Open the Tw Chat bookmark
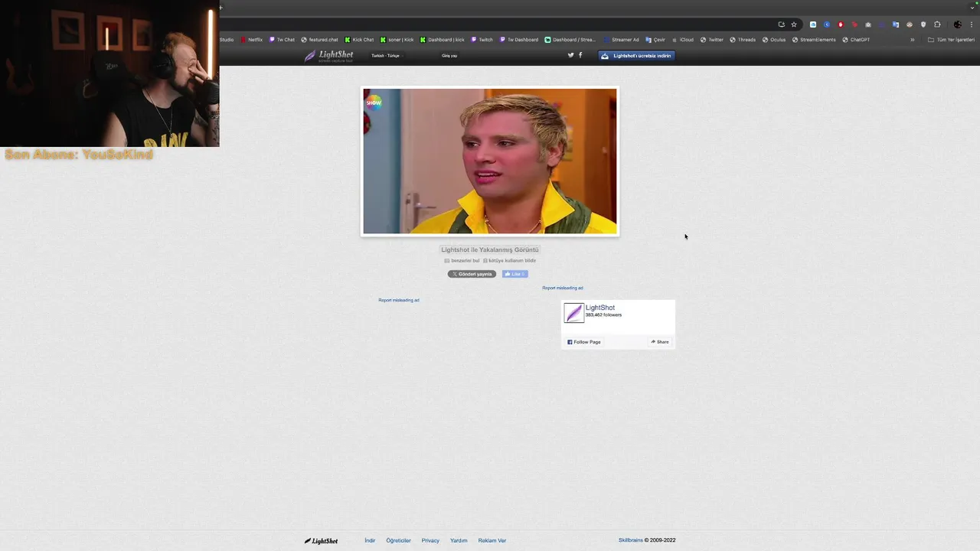 282,40
